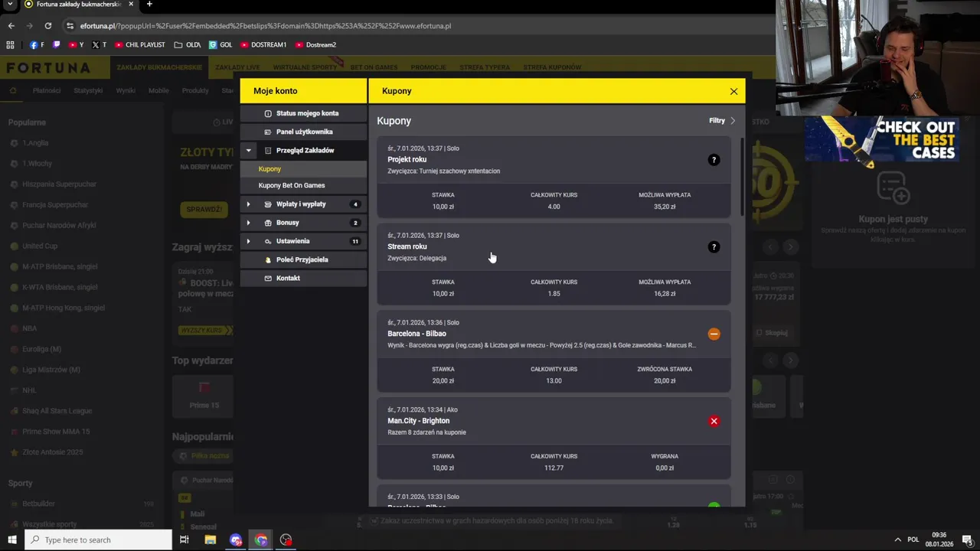The image size is (980, 551).
Task: Open the Twitch bookmark icon
Action: point(56,45)
